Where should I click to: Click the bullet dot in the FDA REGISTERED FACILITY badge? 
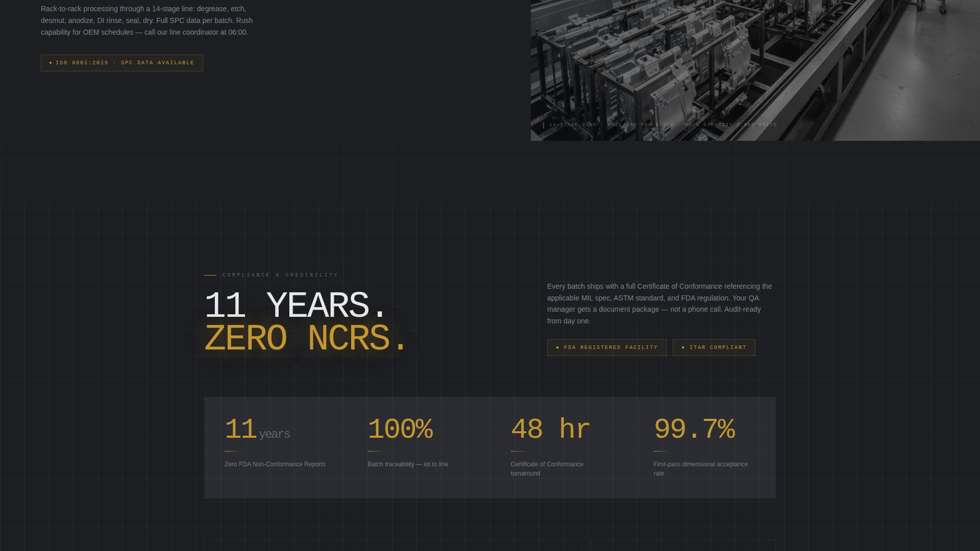coord(557,347)
